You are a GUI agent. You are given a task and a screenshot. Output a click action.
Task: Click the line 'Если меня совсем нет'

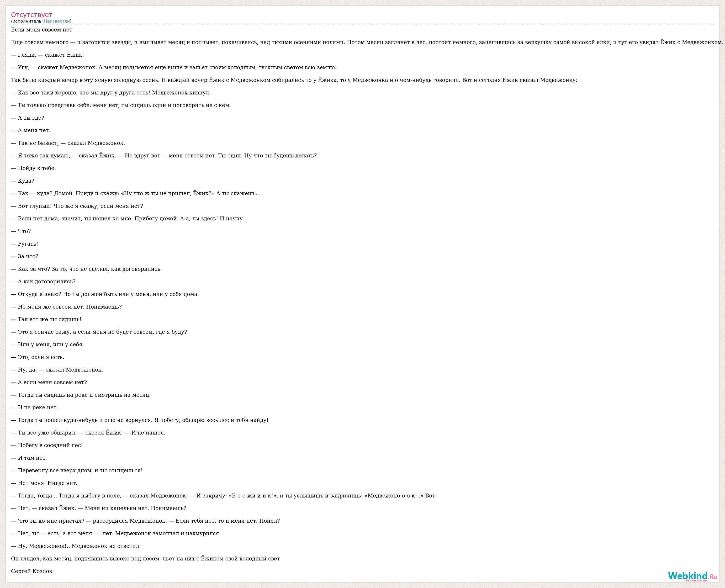tap(42, 30)
